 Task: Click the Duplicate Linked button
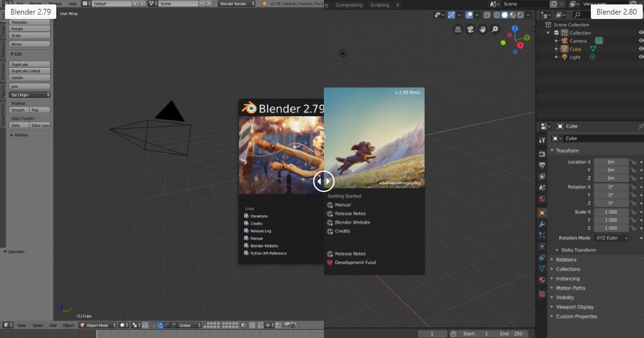click(x=30, y=71)
